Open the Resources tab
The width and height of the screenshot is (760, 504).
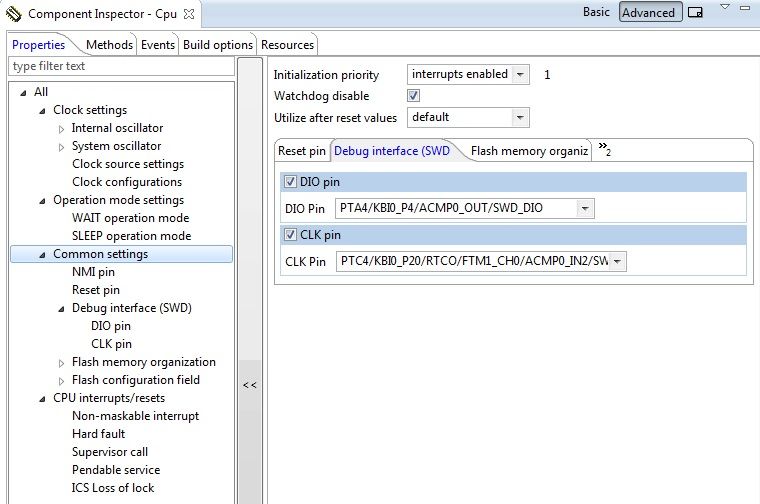click(x=287, y=45)
